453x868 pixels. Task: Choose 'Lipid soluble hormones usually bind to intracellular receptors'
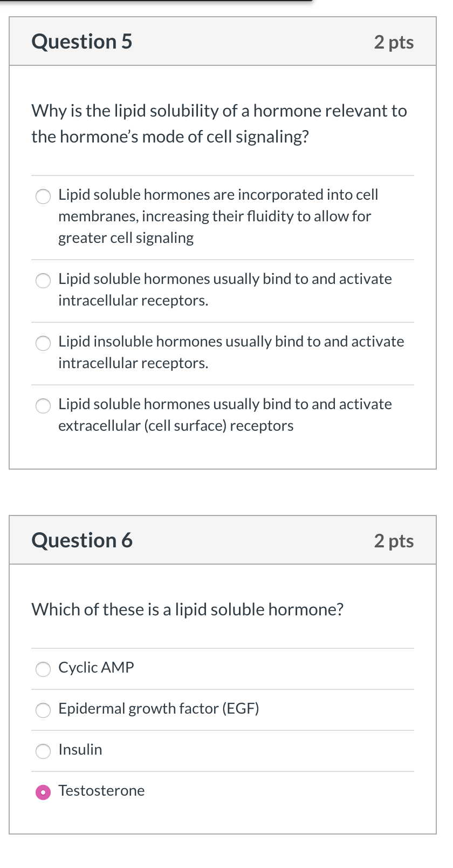tap(43, 281)
